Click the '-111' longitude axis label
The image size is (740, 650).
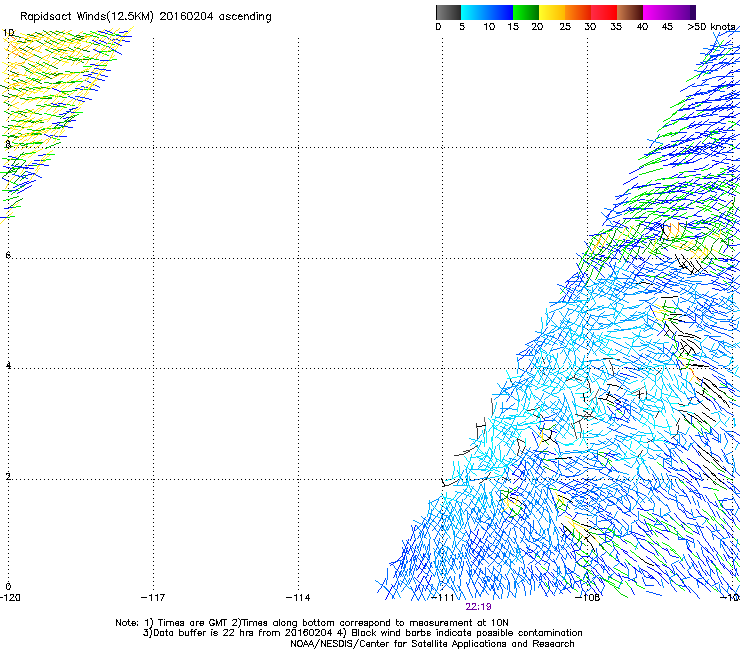443,598
